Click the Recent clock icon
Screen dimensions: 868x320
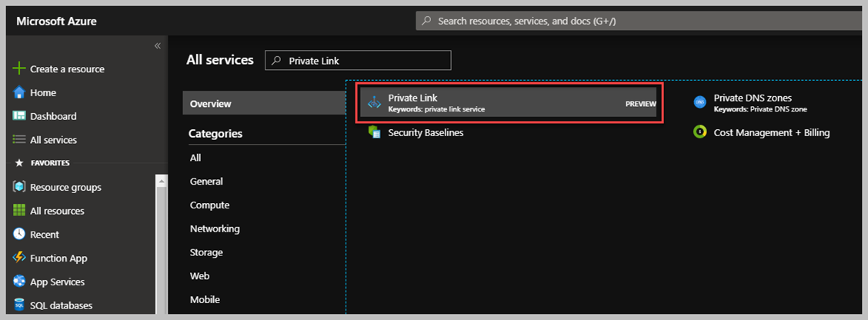[x=19, y=234]
